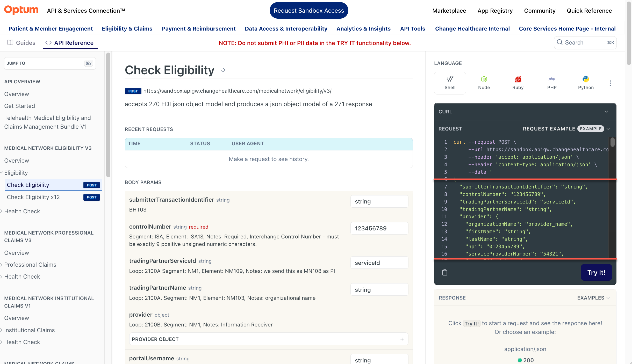The width and height of the screenshot is (632, 364).
Task: Click the sidebar navigation scrollbar
Action: coord(108,115)
